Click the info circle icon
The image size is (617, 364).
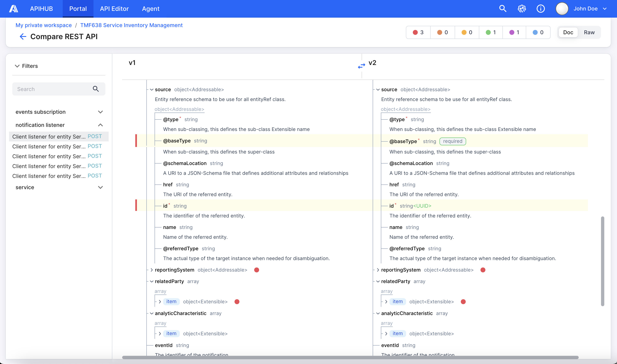pyautogui.click(x=541, y=9)
